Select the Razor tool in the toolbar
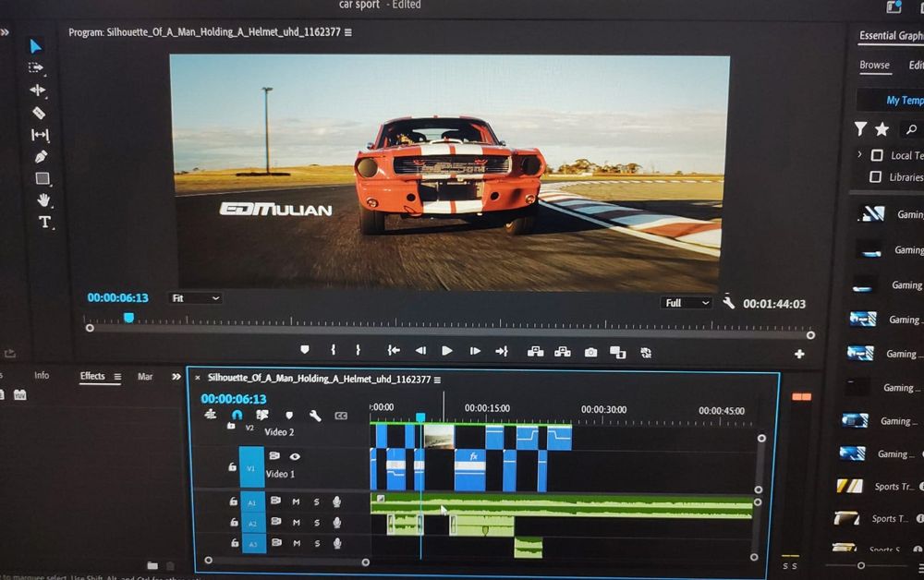 (x=38, y=113)
